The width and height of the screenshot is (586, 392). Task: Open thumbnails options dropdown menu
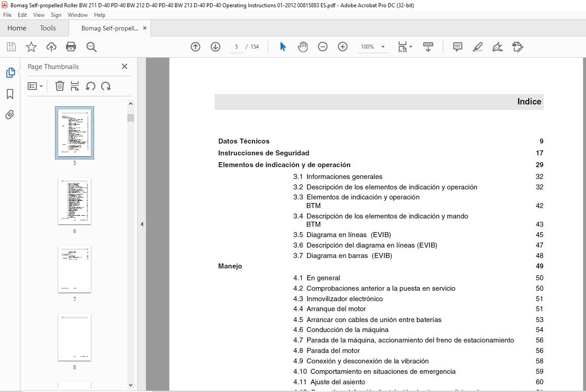click(35, 86)
